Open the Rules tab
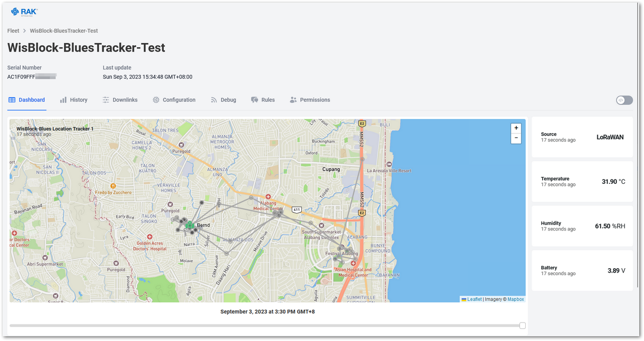 (263, 100)
